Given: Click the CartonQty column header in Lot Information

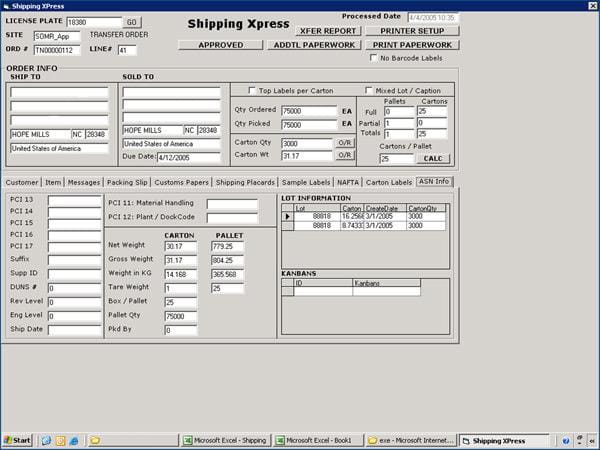Looking at the screenshot, I should [x=426, y=209].
